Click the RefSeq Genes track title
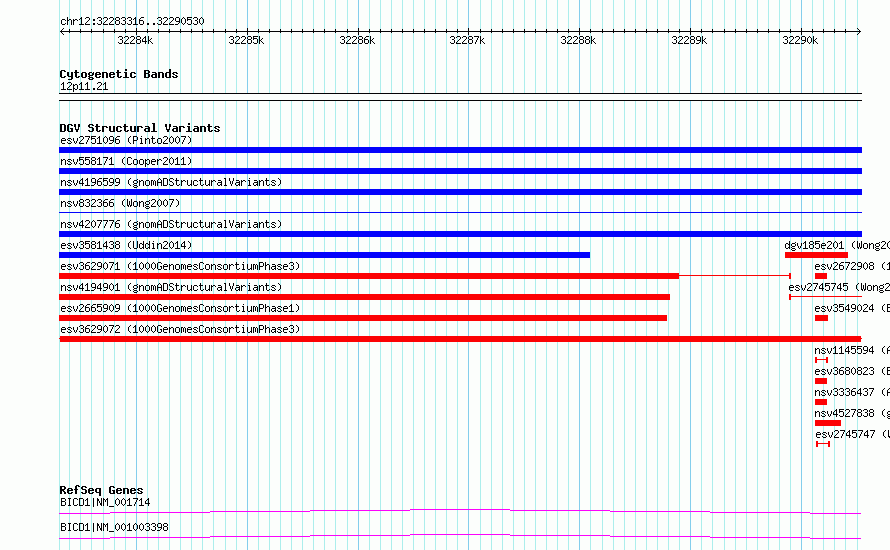Screen dimensions: 890x550 tap(101, 490)
